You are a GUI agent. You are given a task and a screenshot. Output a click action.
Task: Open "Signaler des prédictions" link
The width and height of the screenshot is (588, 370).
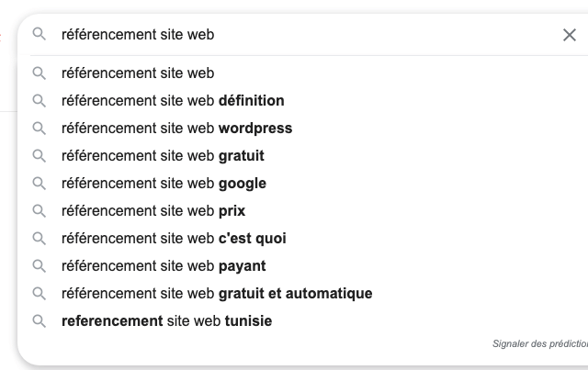pyautogui.click(x=540, y=343)
